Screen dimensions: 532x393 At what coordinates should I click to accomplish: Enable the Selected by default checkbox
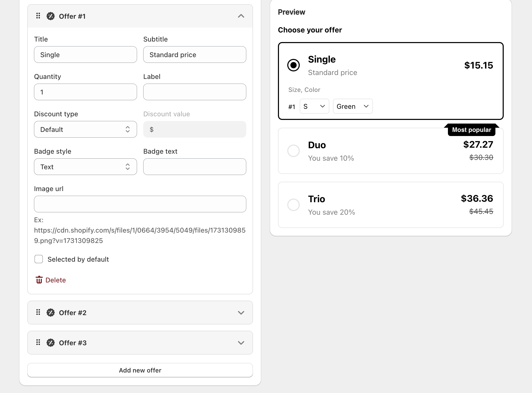(39, 259)
